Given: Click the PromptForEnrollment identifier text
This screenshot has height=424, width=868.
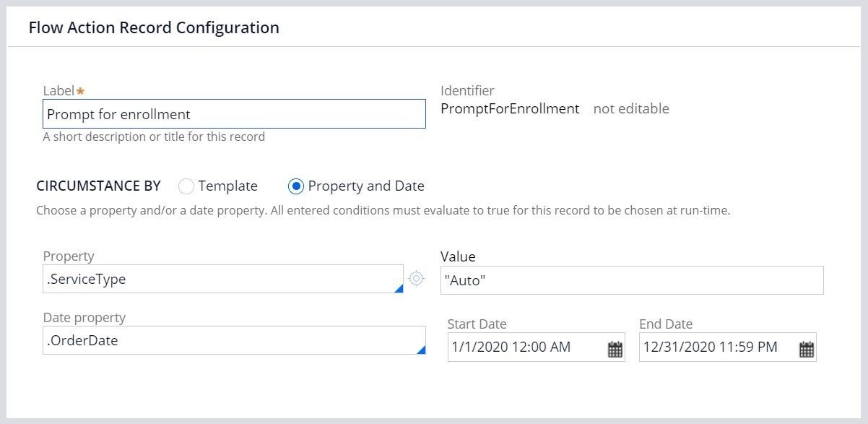Looking at the screenshot, I should pyautogui.click(x=510, y=109).
